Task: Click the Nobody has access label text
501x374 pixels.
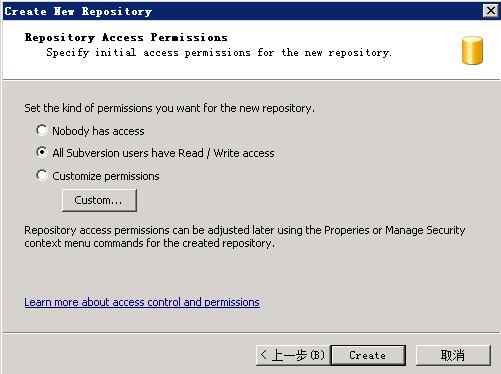Action: click(98, 131)
